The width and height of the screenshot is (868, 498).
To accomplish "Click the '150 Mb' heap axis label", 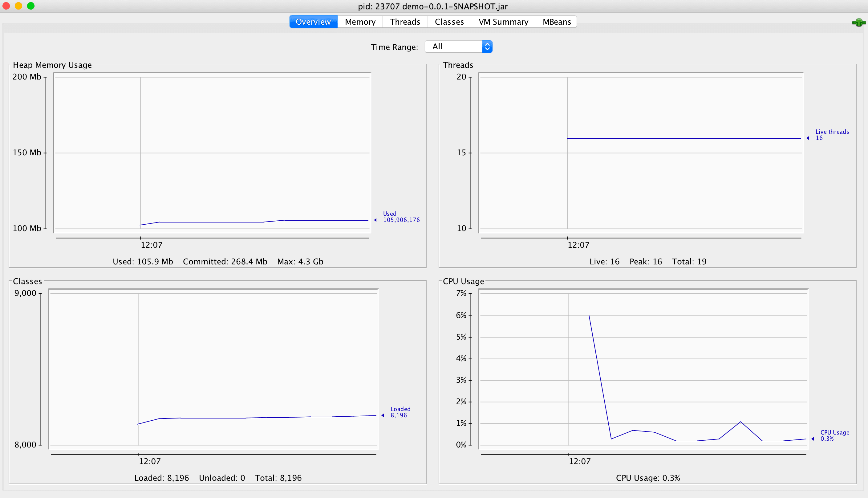I will tap(27, 153).
